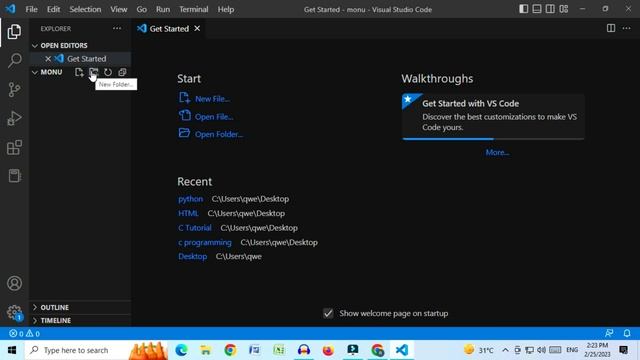Image resolution: width=640 pixels, height=360 pixels.
Task: Click the New File... link under Start
Action: (x=212, y=99)
